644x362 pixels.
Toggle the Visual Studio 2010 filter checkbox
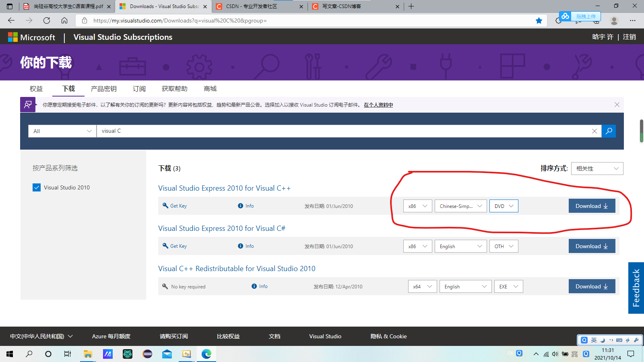pos(37,187)
